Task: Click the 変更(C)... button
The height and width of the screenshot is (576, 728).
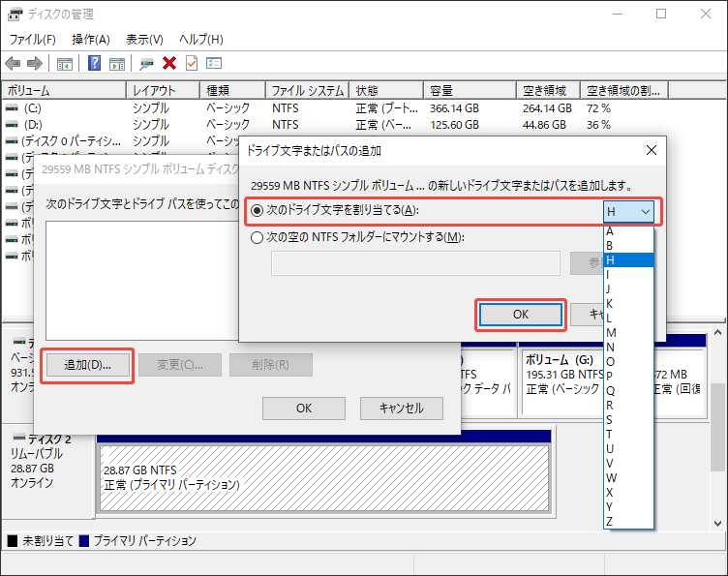Action: tap(180, 365)
